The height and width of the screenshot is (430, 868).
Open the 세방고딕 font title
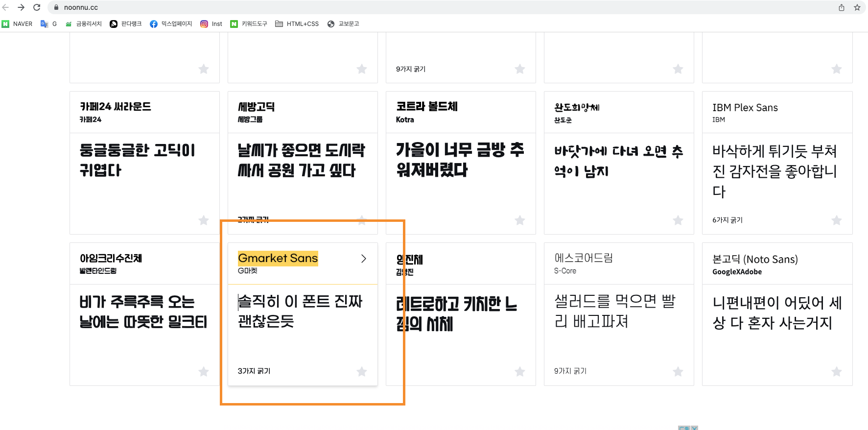256,107
